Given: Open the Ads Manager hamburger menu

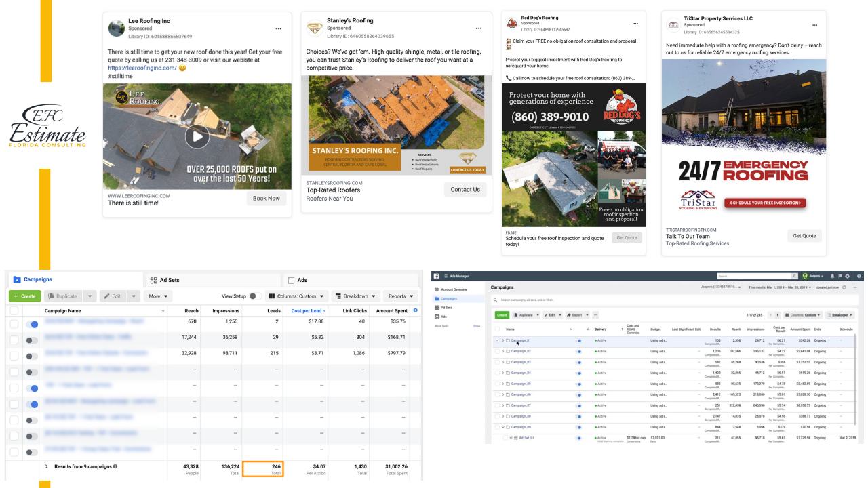Looking at the screenshot, I should click(446, 276).
